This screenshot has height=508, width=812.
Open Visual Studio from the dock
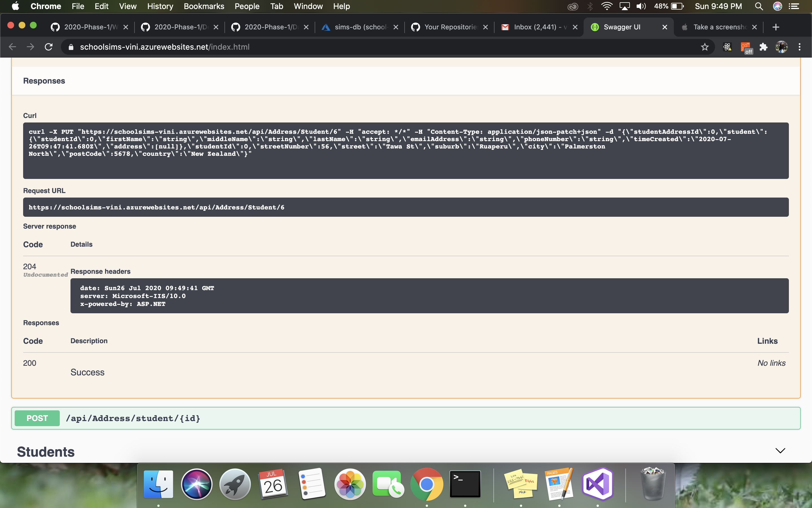pyautogui.click(x=598, y=484)
